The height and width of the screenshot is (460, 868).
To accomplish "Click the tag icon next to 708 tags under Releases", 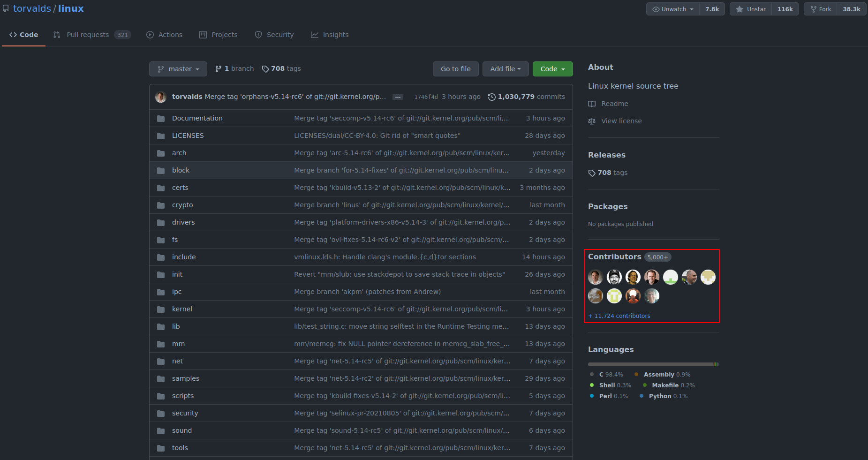I will click(x=592, y=173).
